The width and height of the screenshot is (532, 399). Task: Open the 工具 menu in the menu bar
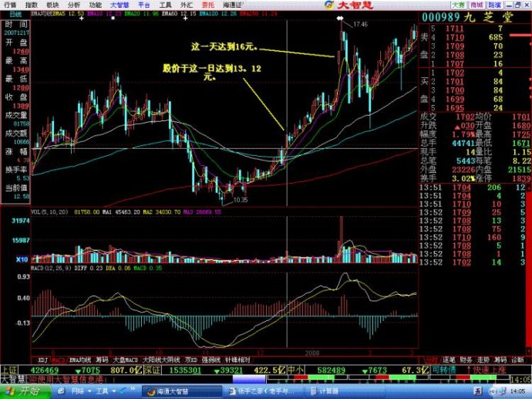pyautogui.click(x=165, y=5)
